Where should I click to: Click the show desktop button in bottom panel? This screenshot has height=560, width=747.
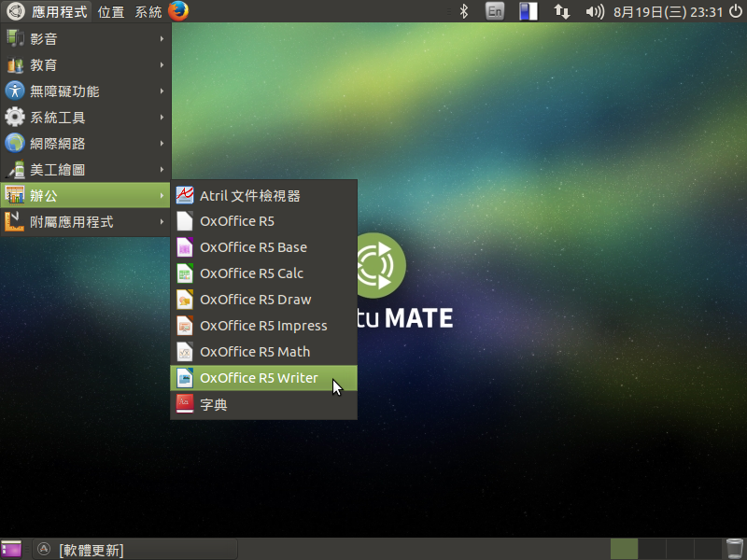pos(12,549)
